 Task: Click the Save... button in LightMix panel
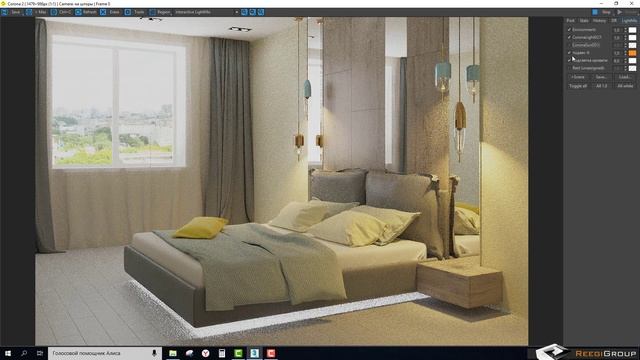[601, 77]
